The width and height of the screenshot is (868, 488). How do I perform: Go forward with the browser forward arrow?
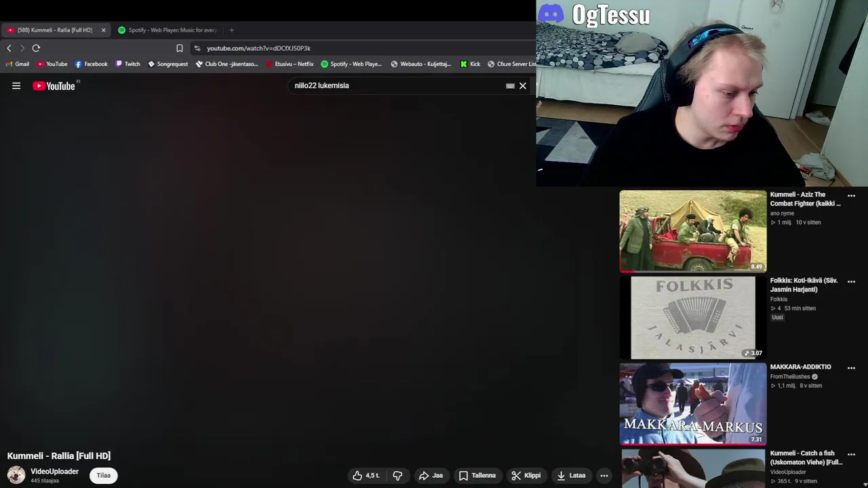point(22,48)
